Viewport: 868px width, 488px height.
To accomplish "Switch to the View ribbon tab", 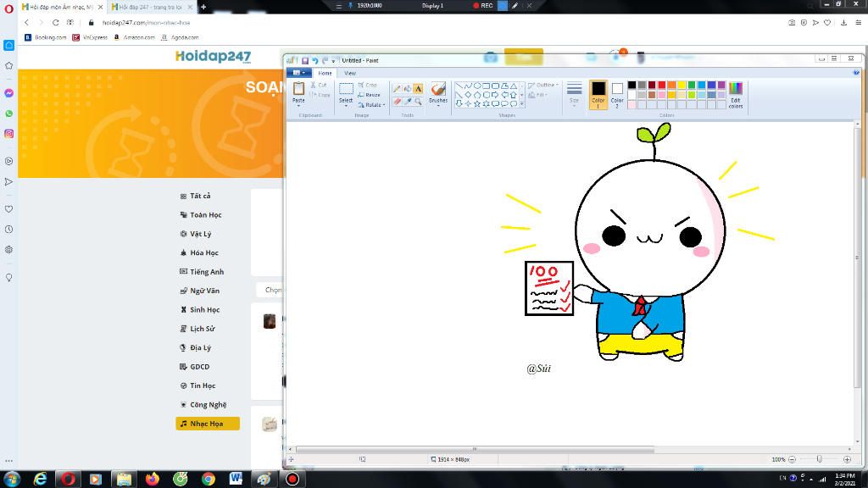I will [x=350, y=73].
